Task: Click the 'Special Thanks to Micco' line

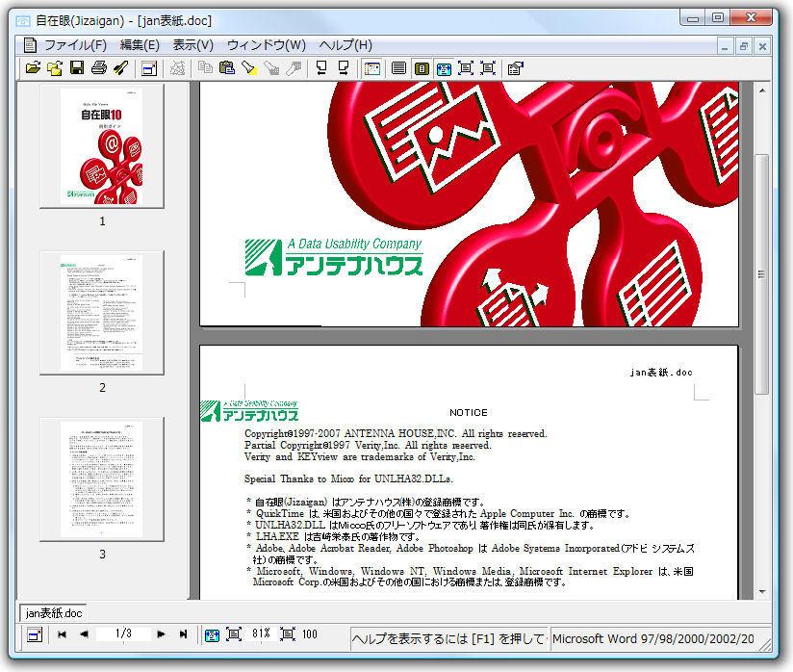Action: tap(348, 478)
